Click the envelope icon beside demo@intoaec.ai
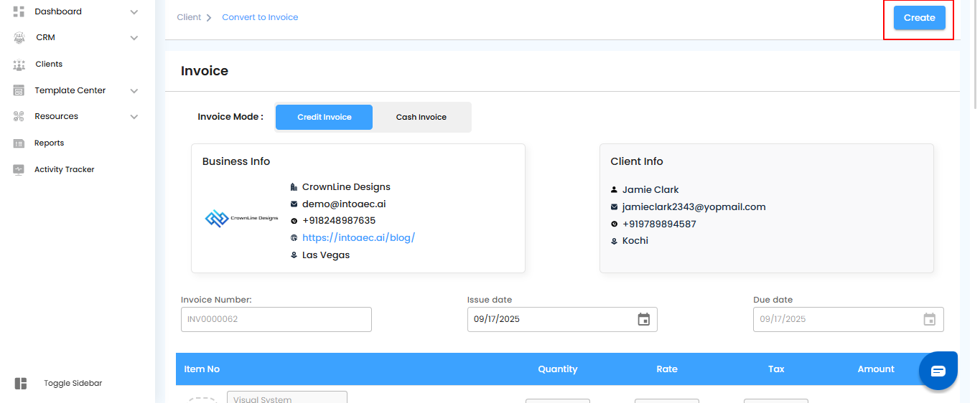 coord(294,204)
